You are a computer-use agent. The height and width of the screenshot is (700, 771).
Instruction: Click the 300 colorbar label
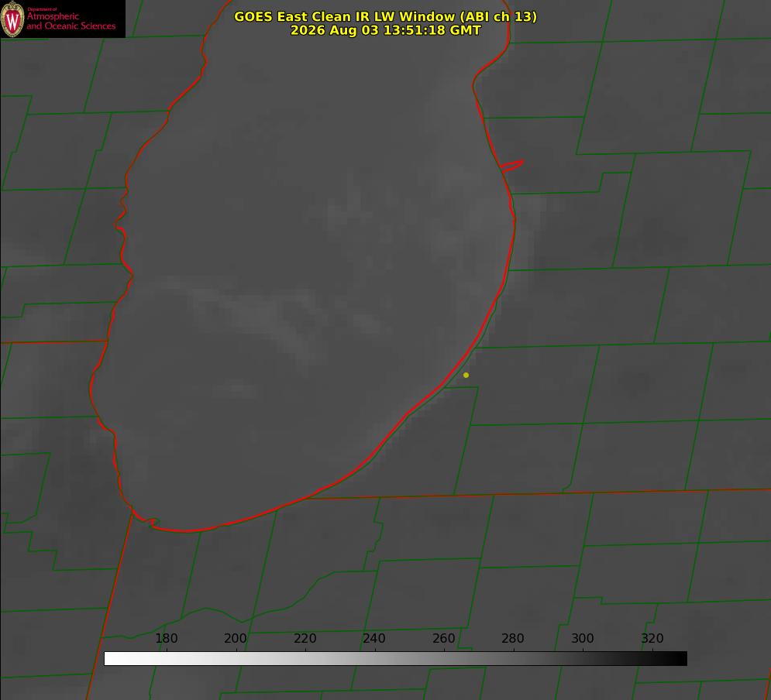click(583, 638)
